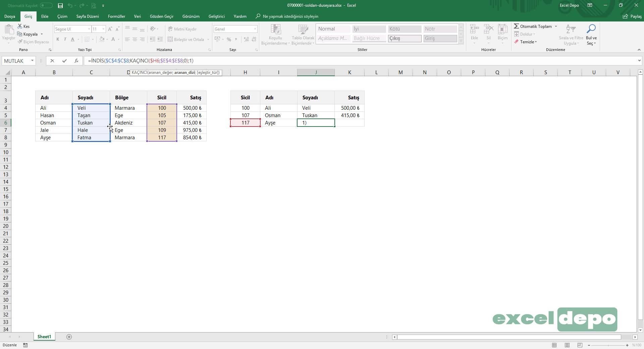
Task: Click the Doldur fill button
Action: [x=525, y=34]
